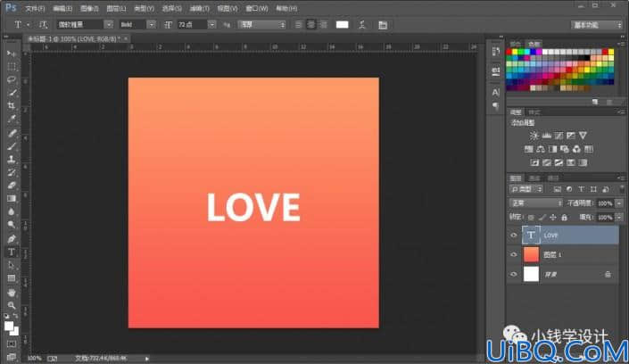Image resolution: width=629 pixels, height=364 pixels.
Task: Toggle Quick Mask mode
Action: (x=12, y=344)
